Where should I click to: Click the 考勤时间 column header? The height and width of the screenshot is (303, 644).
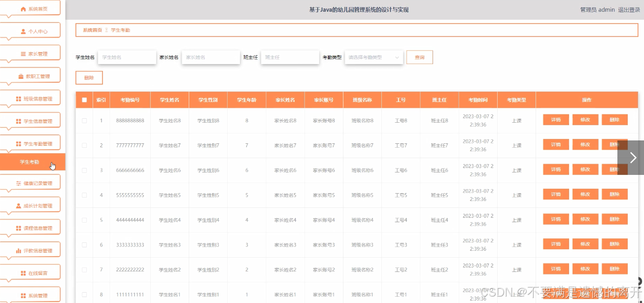tap(478, 100)
